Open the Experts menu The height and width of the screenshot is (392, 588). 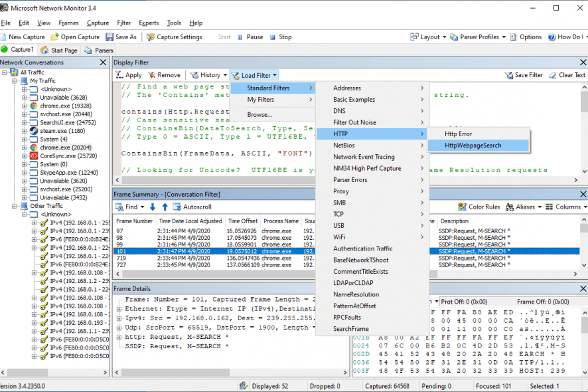[149, 23]
